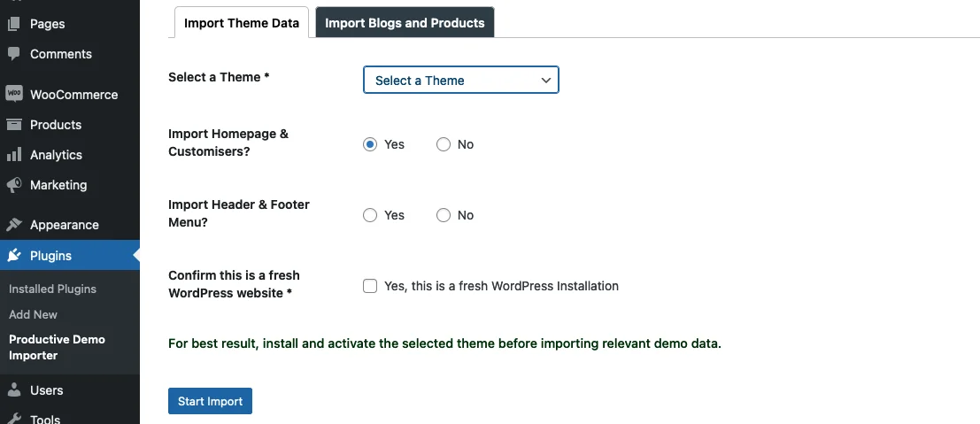Click the Comments speech bubble icon
Screen dimensions: 980x424
14,54
